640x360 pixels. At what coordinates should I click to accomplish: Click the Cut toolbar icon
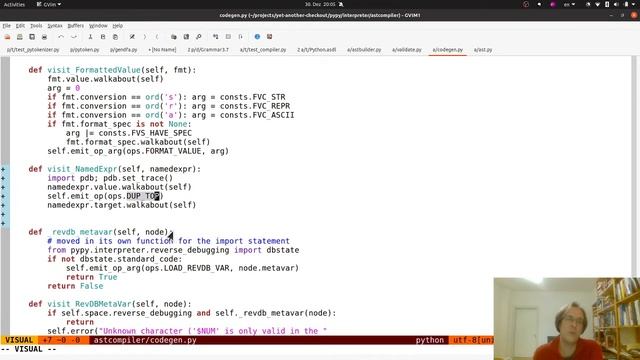(x=90, y=37)
